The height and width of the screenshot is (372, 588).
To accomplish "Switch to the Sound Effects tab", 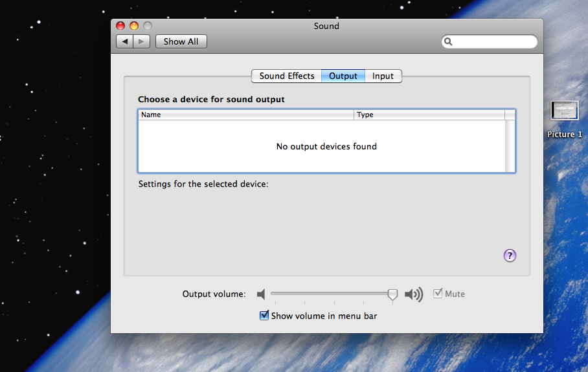I will pos(286,76).
